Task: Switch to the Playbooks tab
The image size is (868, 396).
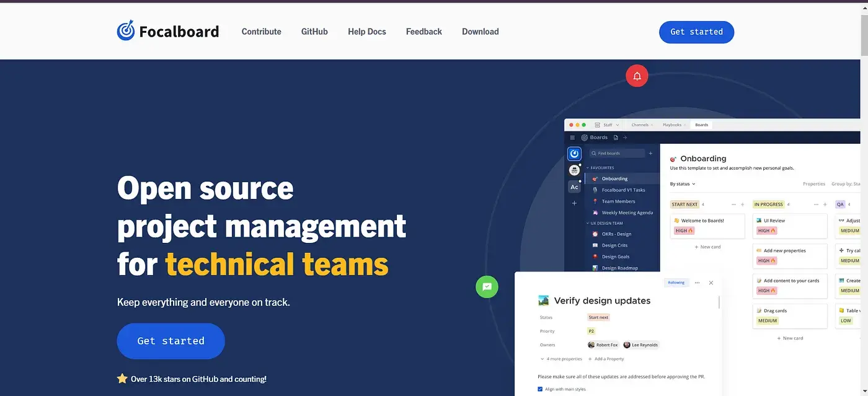Action: (x=673, y=125)
